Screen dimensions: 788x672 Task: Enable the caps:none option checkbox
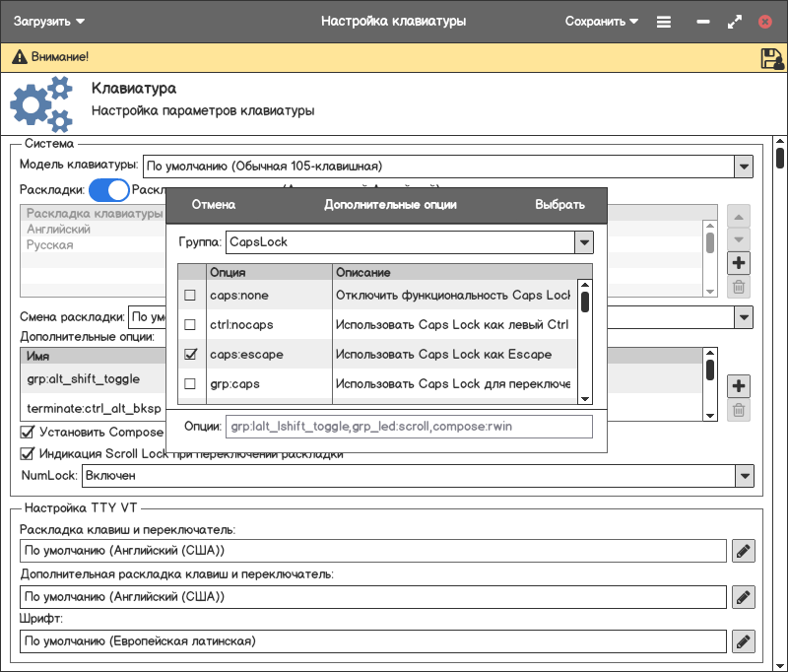tap(190, 296)
